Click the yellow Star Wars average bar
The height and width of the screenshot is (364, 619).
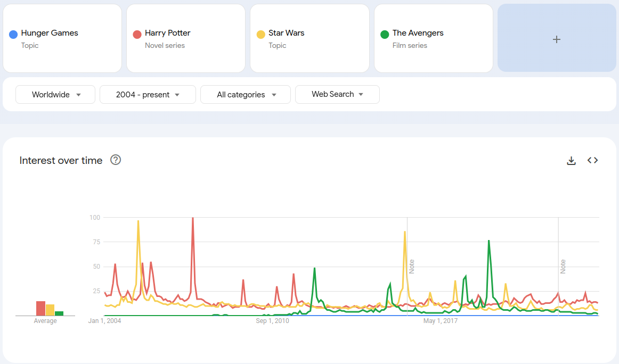pyautogui.click(x=50, y=310)
